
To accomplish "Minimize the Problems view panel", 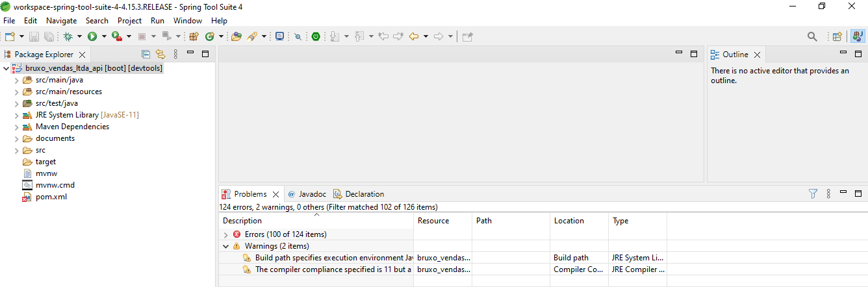I will tap(843, 193).
